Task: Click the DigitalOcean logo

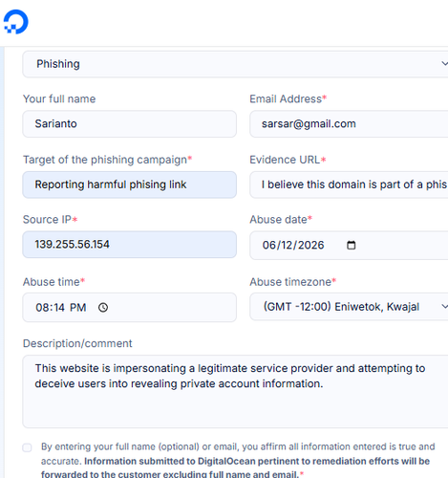Action: tap(16, 22)
